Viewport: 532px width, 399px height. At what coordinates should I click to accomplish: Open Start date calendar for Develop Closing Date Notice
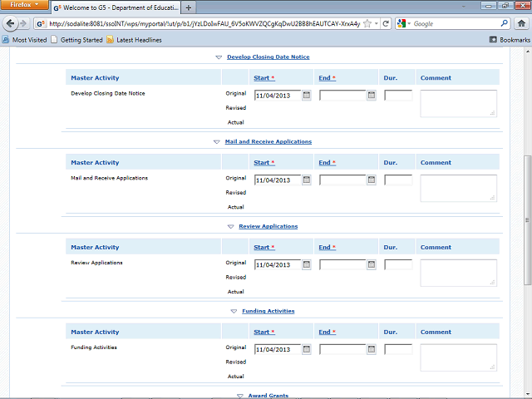307,96
